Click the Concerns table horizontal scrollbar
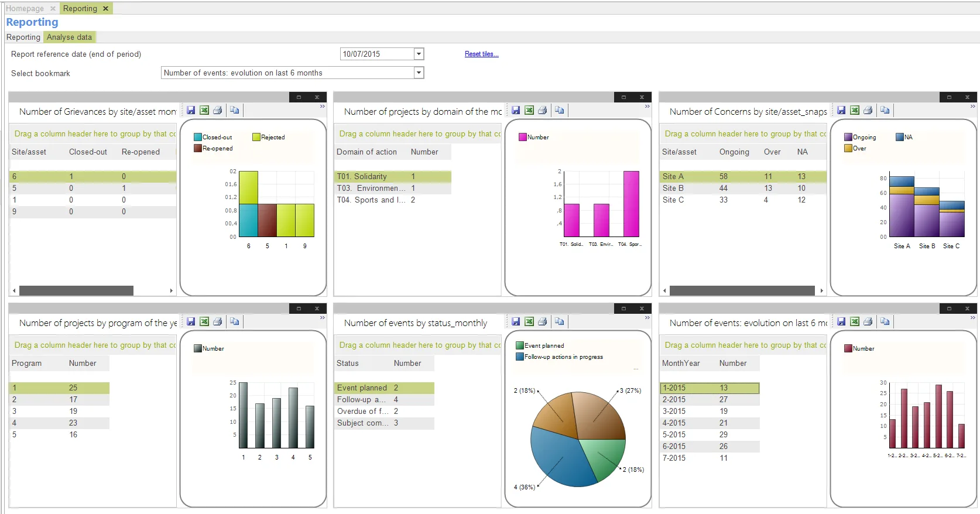The height and width of the screenshot is (514, 980). click(x=742, y=290)
